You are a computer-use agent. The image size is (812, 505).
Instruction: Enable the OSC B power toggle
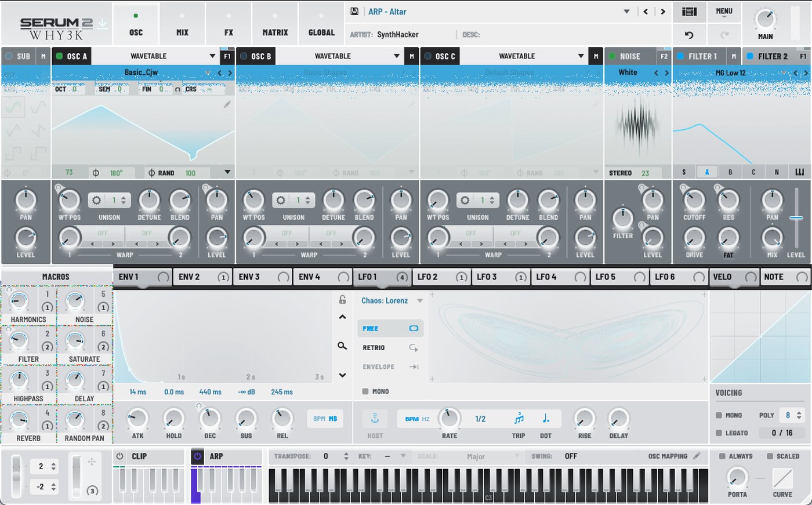coord(244,56)
